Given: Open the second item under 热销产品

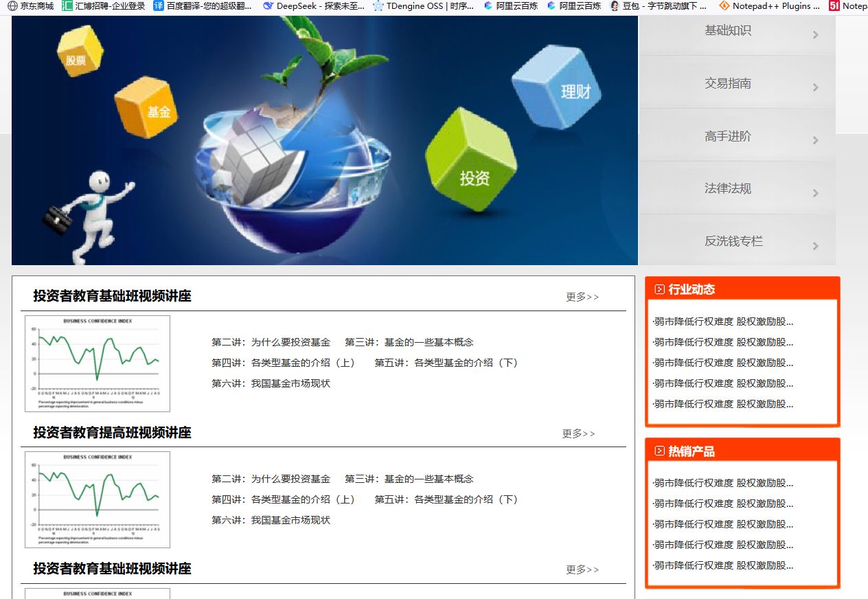Looking at the screenshot, I should [x=723, y=504].
